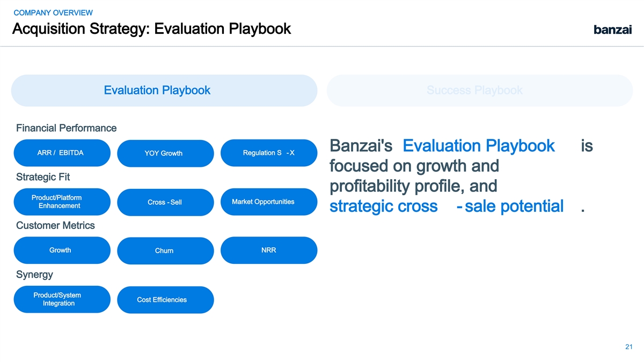Image resolution: width=644 pixels, height=362 pixels.
Task: Click the Synergy section heading
Action: coord(34,275)
